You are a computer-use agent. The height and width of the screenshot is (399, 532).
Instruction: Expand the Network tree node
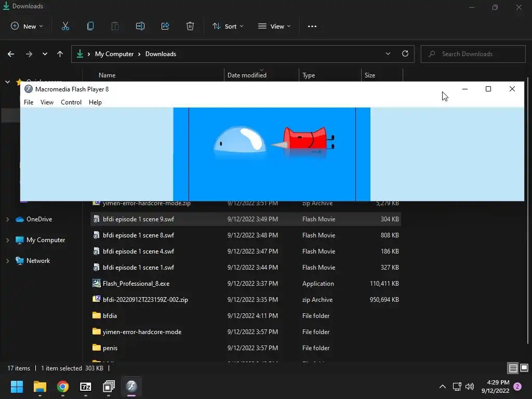7,261
